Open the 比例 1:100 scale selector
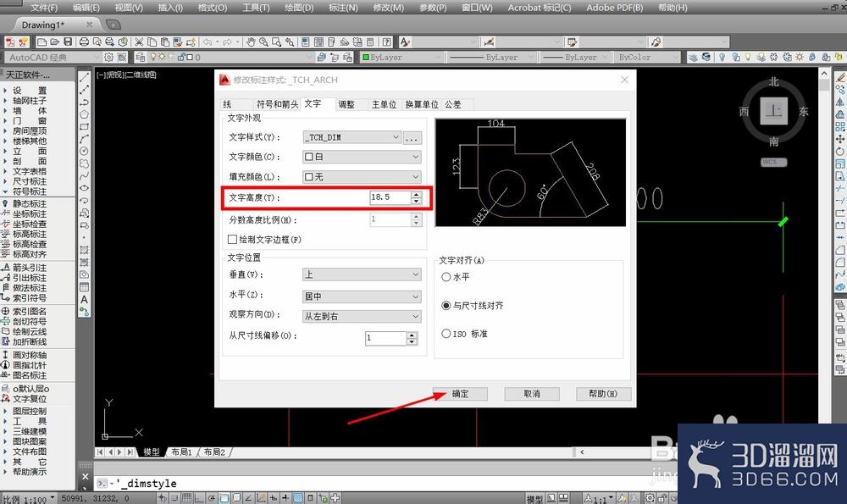The height and width of the screenshot is (504, 847). (29, 498)
